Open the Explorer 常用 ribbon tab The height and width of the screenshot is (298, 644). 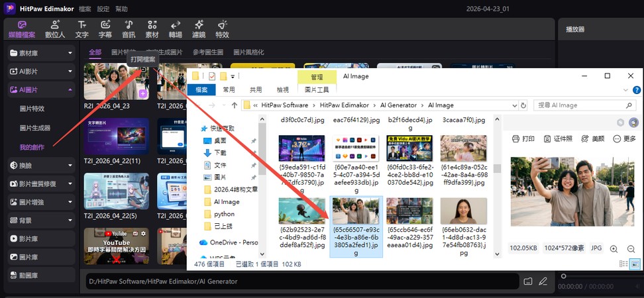tap(229, 89)
